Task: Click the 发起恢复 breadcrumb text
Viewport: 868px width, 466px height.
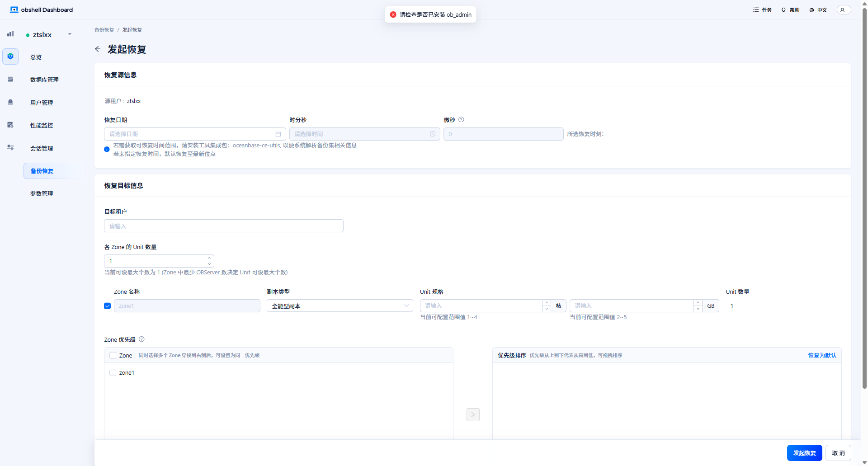Action: (x=132, y=30)
